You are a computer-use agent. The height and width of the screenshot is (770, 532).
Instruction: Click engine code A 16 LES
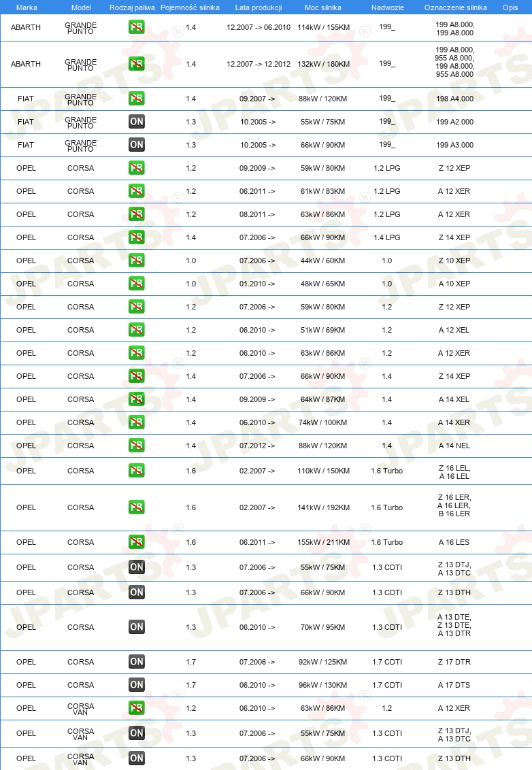454,542
